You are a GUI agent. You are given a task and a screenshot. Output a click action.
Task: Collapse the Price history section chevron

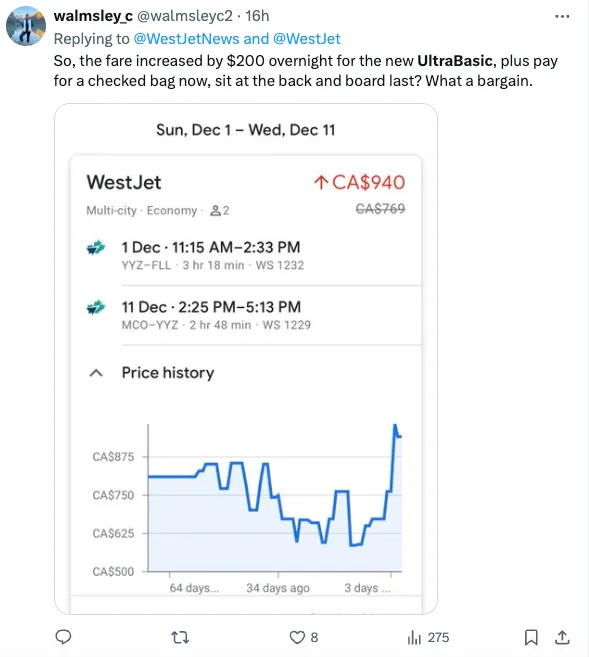(x=96, y=372)
